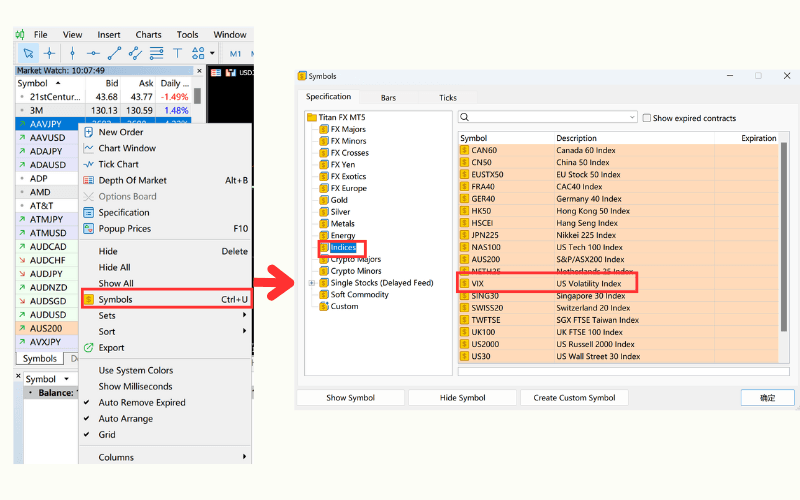Click the New Order icon in context menu

tap(88, 132)
